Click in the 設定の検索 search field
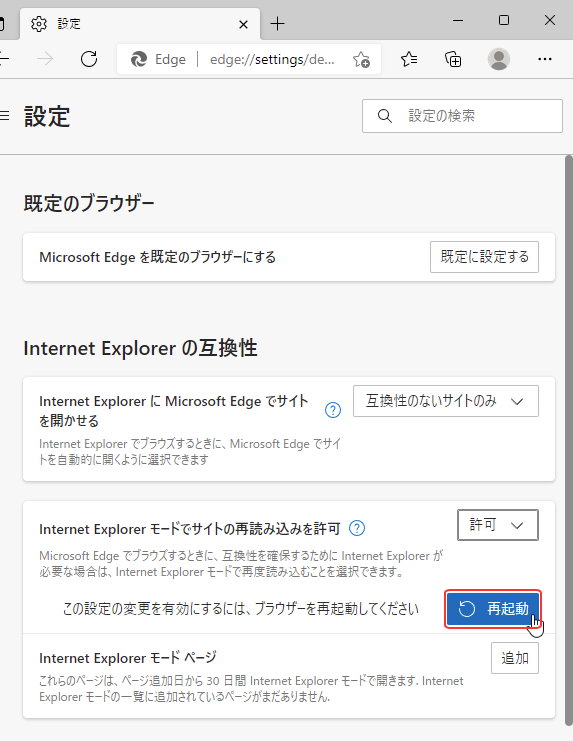Image resolution: width=573 pixels, height=741 pixels. click(x=462, y=116)
